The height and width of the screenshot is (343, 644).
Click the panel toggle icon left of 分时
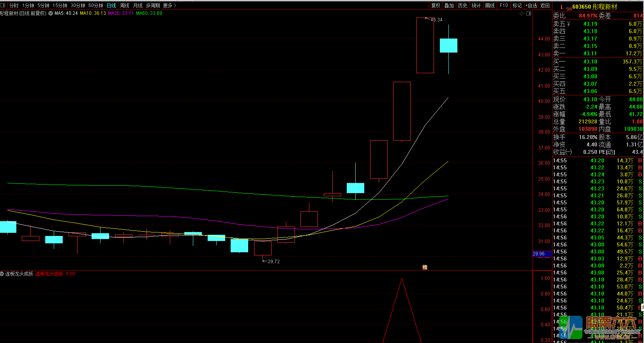(3, 5)
